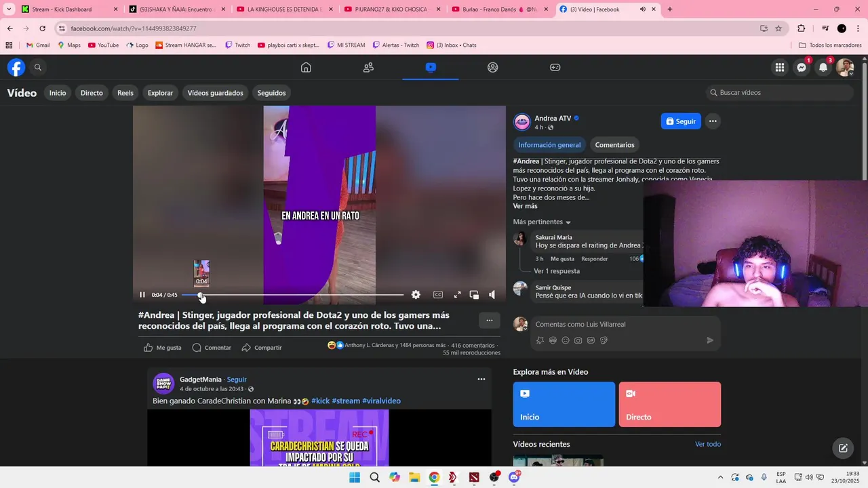Pause the video playback

pos(142,295)
